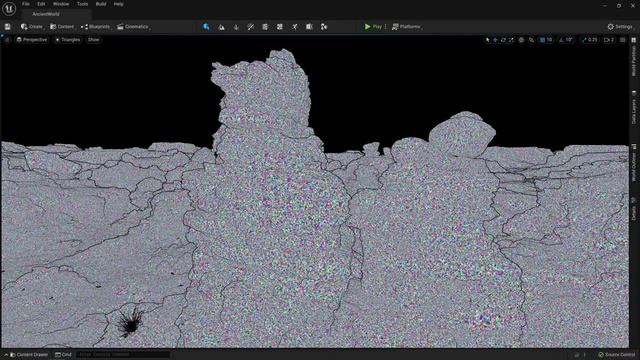The width and height of the screenshot is (640, 360).
Task: Open the viewport layout grid icon
Action: click(x=622, y=40)
